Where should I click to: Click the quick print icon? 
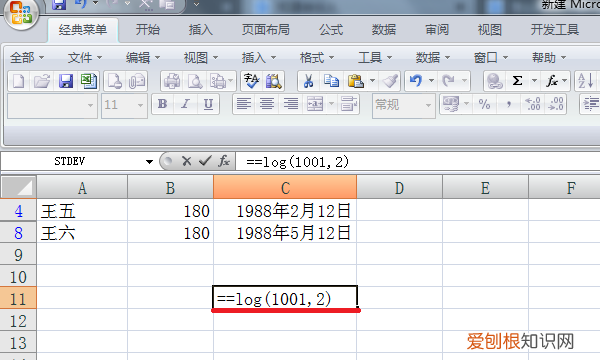(x=172, y=81)
